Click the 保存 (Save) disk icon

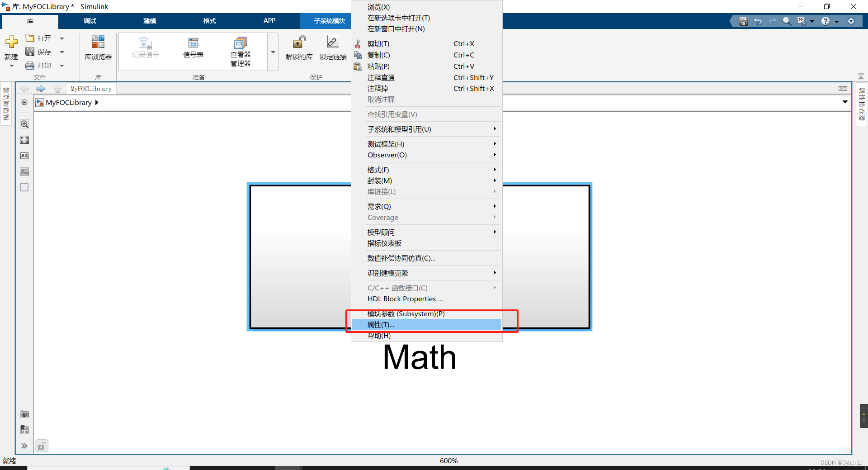(30, 52)
